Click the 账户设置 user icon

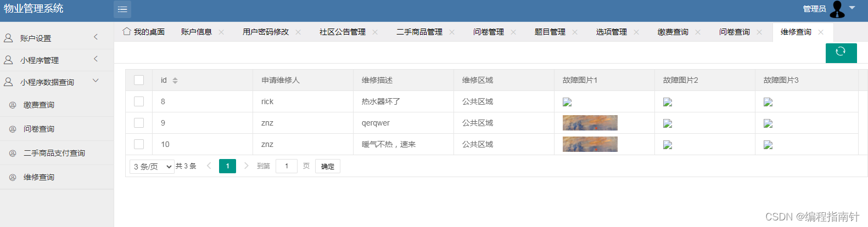[x=8, y=38]
